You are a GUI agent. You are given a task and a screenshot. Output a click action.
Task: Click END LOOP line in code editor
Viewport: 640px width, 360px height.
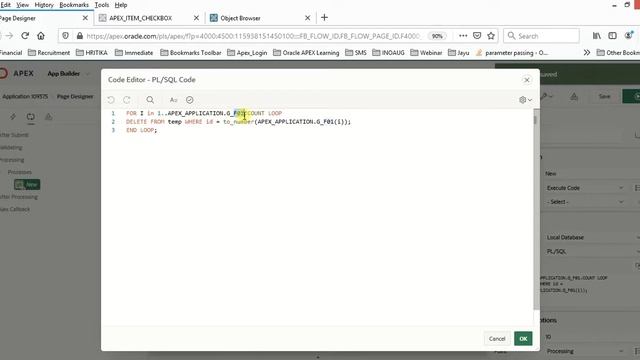coord(142,130)
